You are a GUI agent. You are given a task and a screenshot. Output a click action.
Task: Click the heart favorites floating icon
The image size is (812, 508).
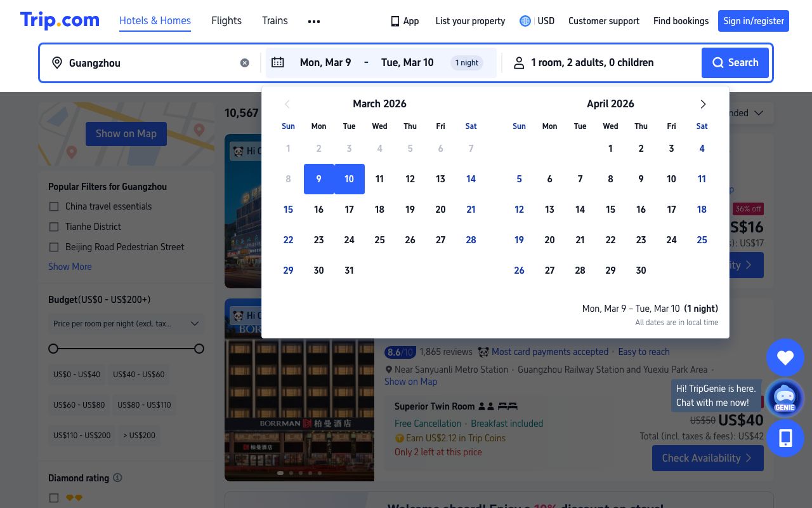point(785,358)
